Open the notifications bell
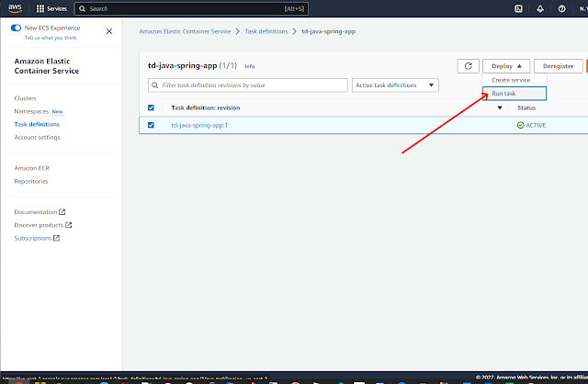588x384 pixels. pos(540,8)
